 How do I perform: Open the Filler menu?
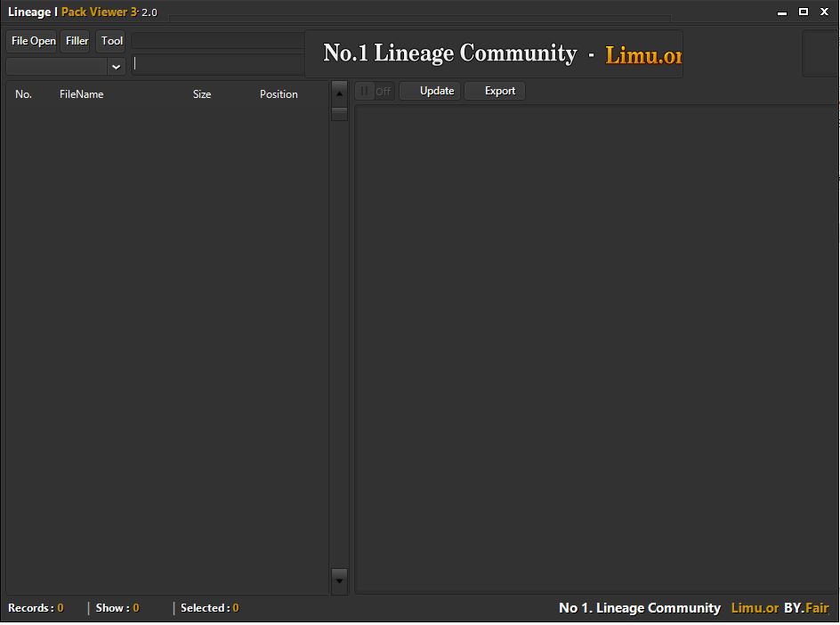point(77,41)
